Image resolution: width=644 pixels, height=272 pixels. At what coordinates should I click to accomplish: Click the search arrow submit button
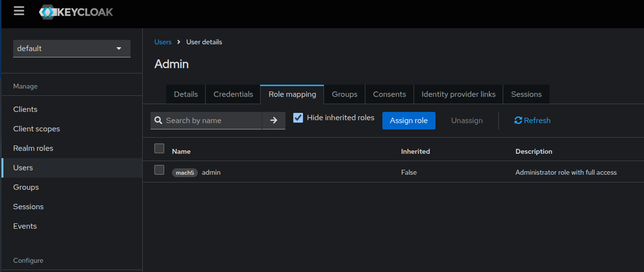(274, 120)
